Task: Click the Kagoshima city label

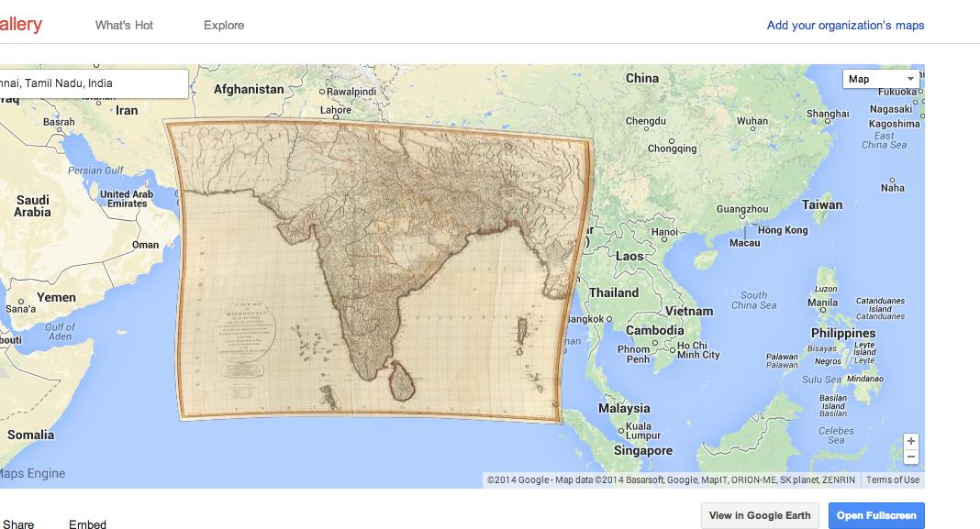Action: coord(895,124)
